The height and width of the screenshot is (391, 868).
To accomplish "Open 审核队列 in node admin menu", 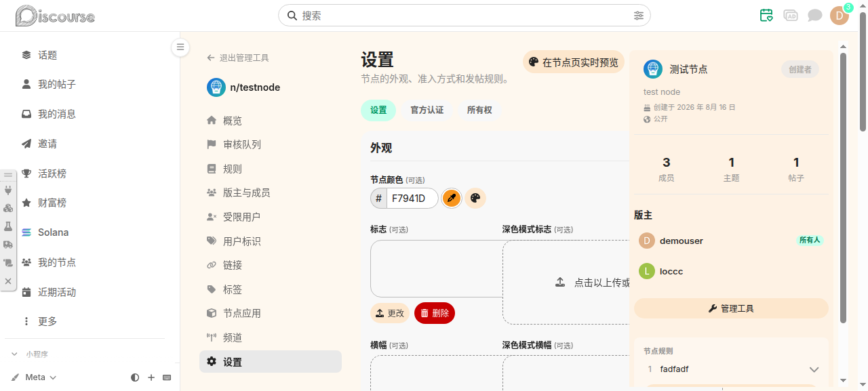I will click(x=271, y=144).
